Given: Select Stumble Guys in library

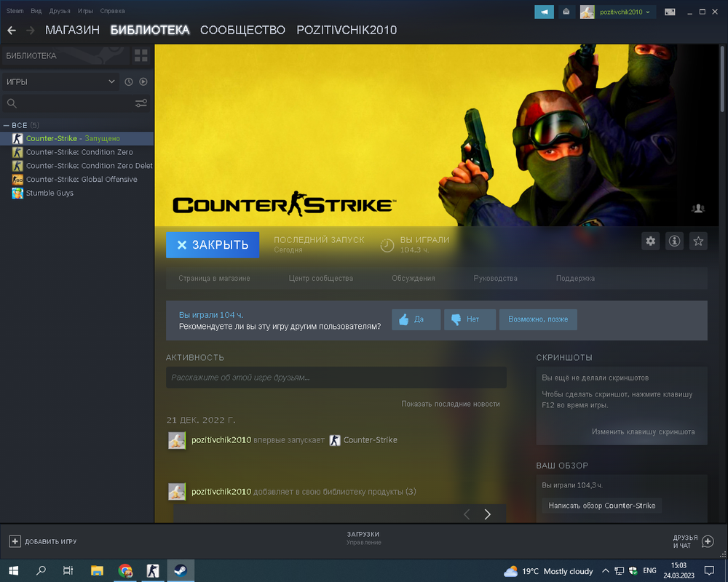Looking at the screenshot, I should click(76, 193).
